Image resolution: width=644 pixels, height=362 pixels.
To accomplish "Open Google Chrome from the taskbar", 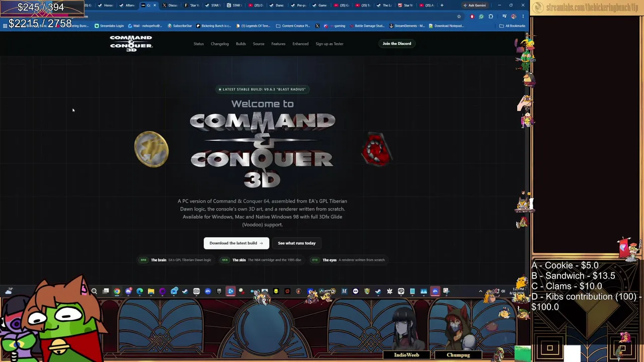I will [117, 291].
